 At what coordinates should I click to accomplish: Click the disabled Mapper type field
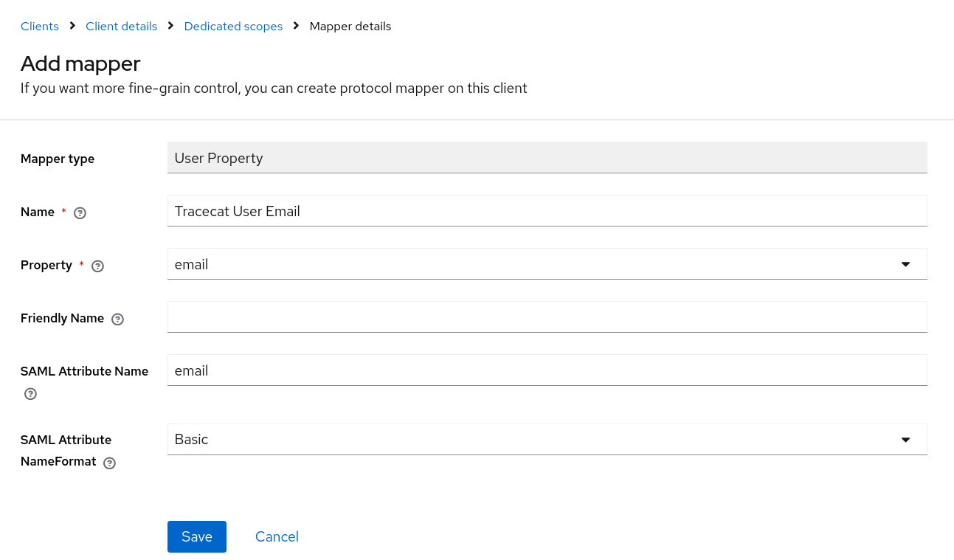point(547,158)
